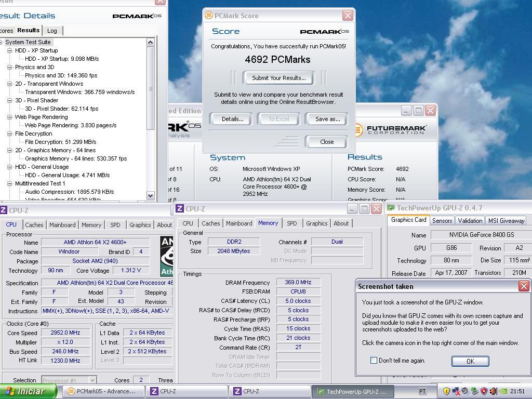The image size is (532, 399).
Task: Check the Don't tell me again box
Action: coord(374,361)
